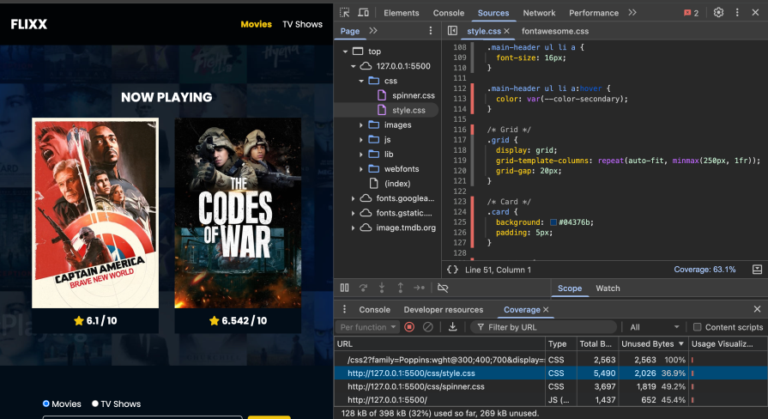Open Developer resources drawer tab

[x=443, y=310]
